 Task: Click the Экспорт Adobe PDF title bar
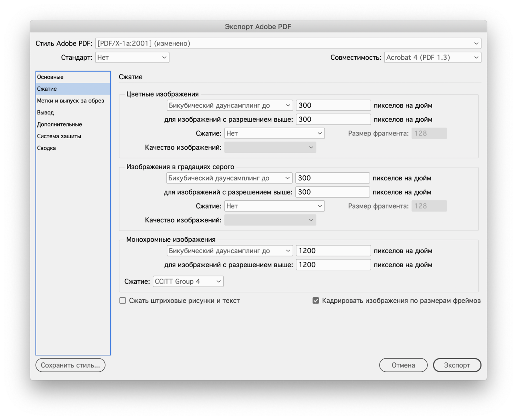(x=258, y=27)
